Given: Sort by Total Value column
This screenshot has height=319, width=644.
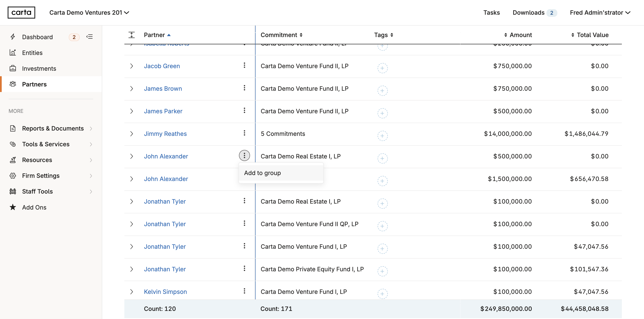Looking at the screenshot, I should point(590,35).
